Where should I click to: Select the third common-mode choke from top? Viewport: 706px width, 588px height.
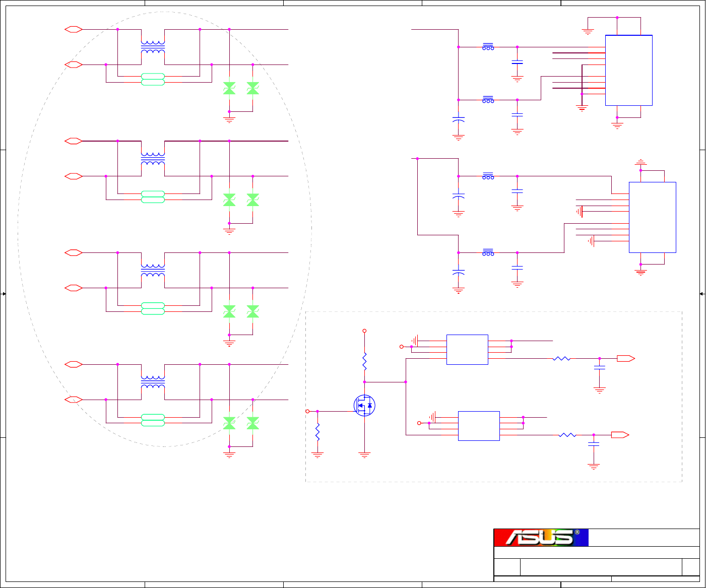(153, 271)
